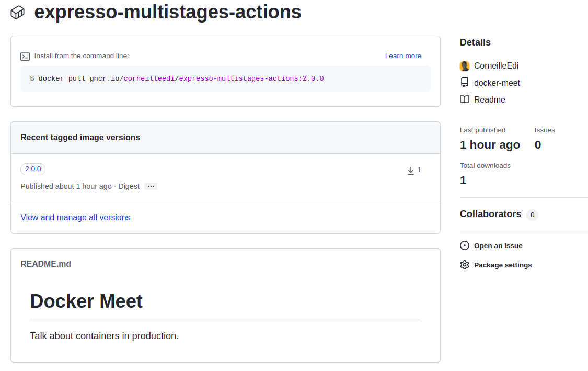Click CorneilleEdi's profile avatar

click(x=465, y=65)
